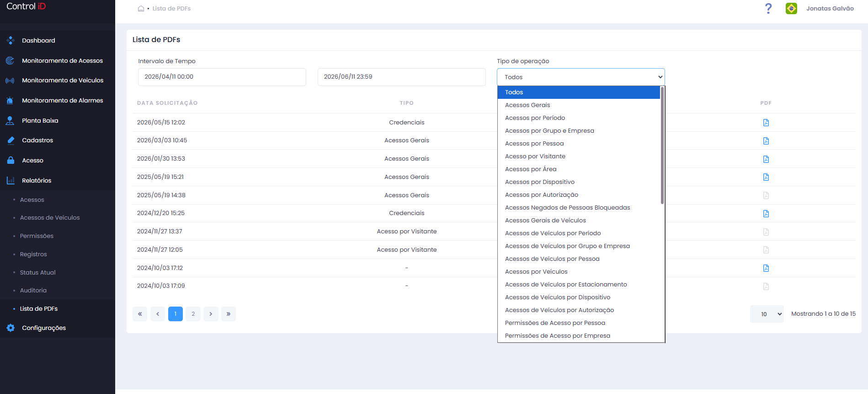Click the Monitoramento de Alarmes siren icon
This screenshot has width=868, height=394.
coord(10,100)
